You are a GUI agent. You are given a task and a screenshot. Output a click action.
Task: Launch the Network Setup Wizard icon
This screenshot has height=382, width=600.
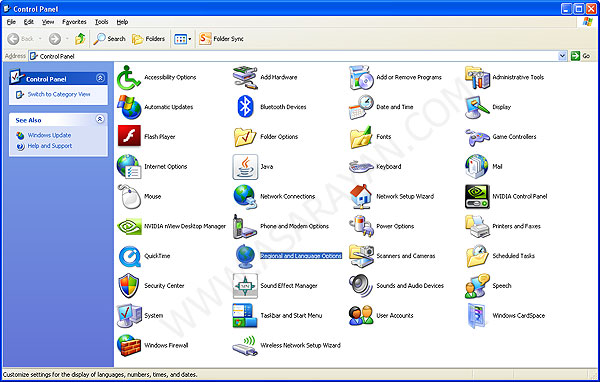tap(361, 196)
